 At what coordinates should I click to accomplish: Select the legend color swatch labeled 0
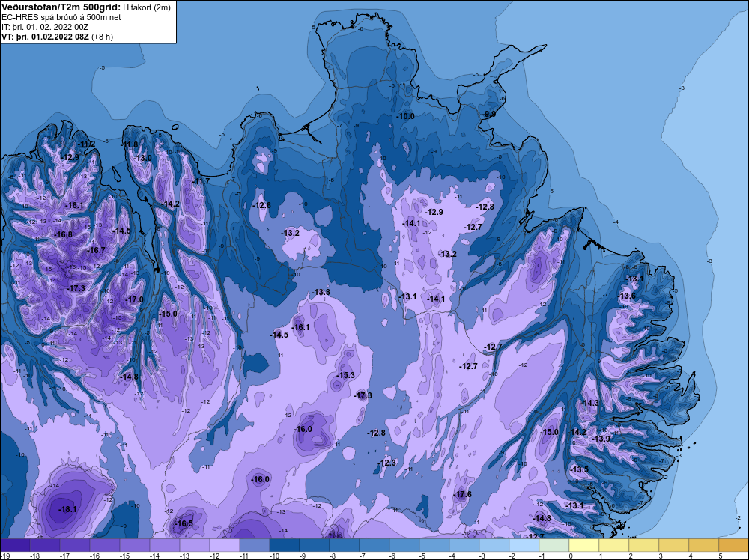pyautogui.click(x=584, y=545)
